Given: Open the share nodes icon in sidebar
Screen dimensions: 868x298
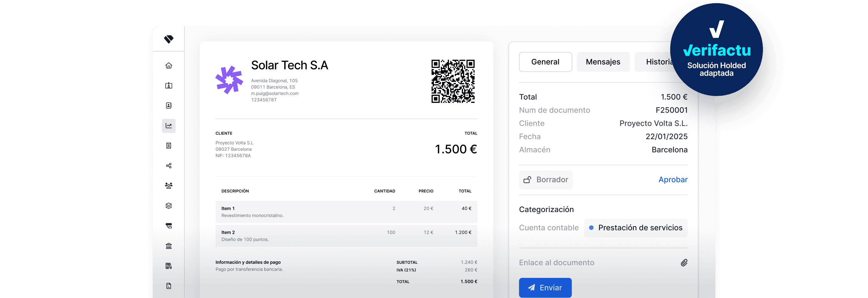Looking at the screenshot, I should (x=168, y=165).
